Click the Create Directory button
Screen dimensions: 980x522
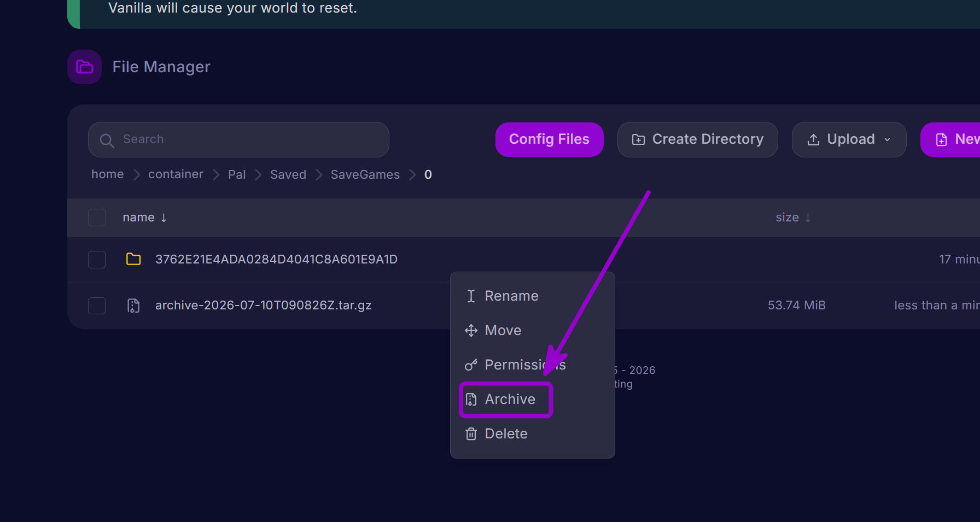(x=697, y=139)
